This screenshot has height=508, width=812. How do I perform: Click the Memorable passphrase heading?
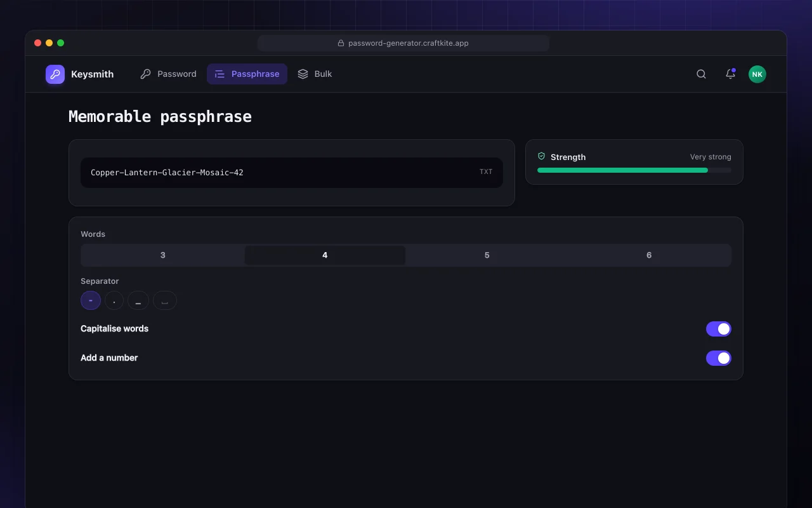160,117
